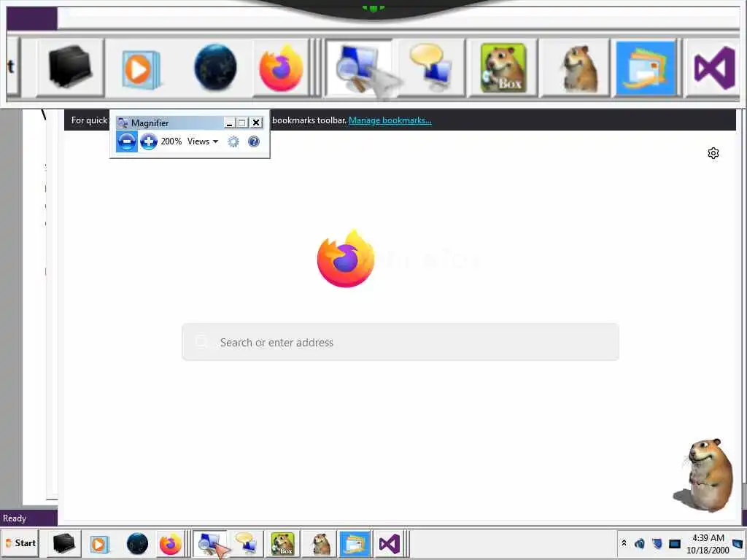Show hidden tray icons chevron

click(624, 543)
